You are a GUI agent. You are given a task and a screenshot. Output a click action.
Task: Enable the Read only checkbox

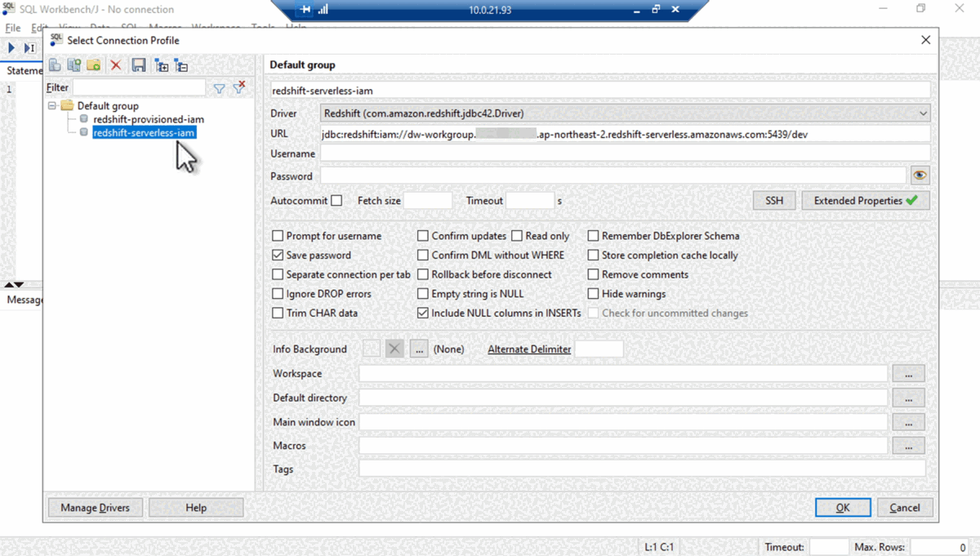[x=517, y=236]
